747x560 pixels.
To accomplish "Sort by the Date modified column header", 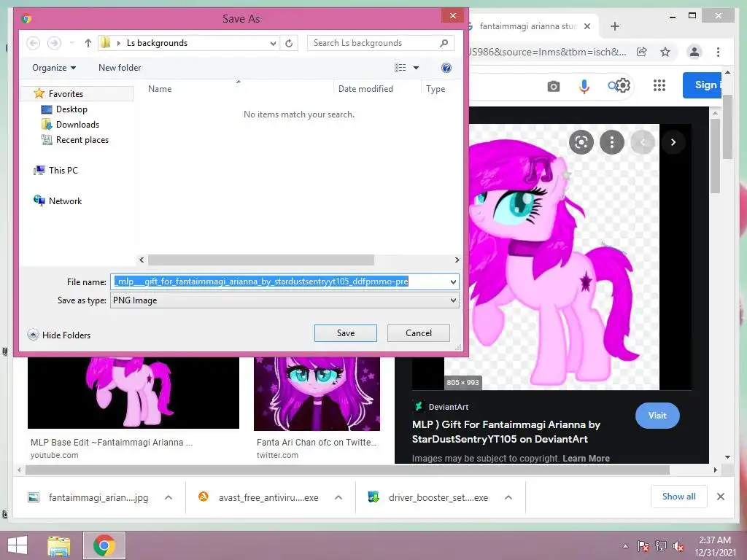I will pyautogui.click(x=365, y=88).
